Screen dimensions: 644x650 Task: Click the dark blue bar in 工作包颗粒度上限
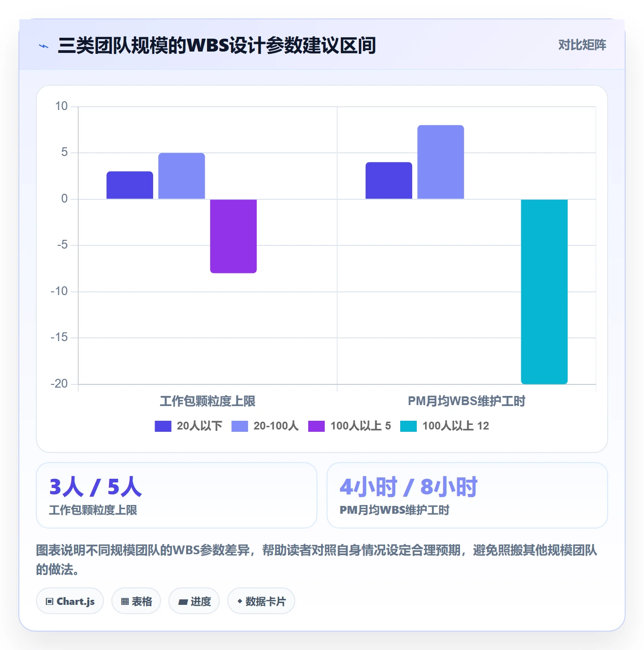[130, 185]
